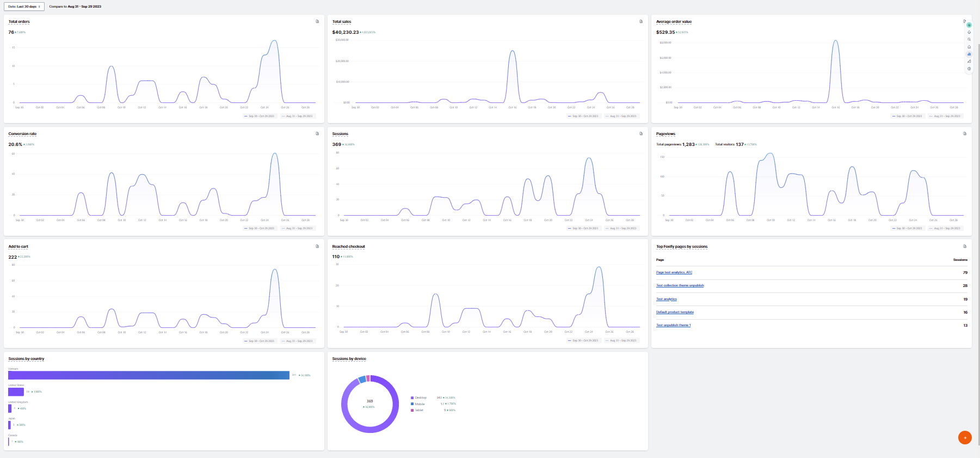
Task: Toggle Sep 30 - Oct 29 legend in Average order value
Action: pyautogui.click(x=907, y=116)
